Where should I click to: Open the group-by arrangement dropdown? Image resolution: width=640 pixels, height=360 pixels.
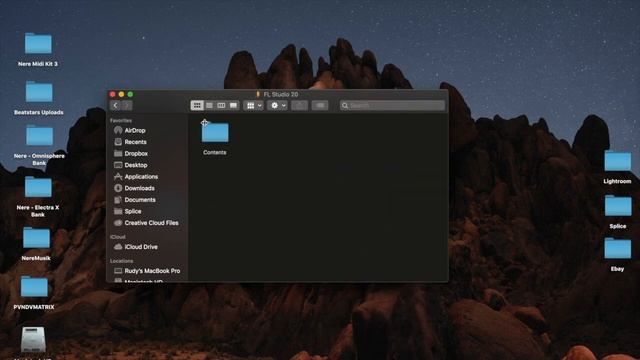click(253, 105)
